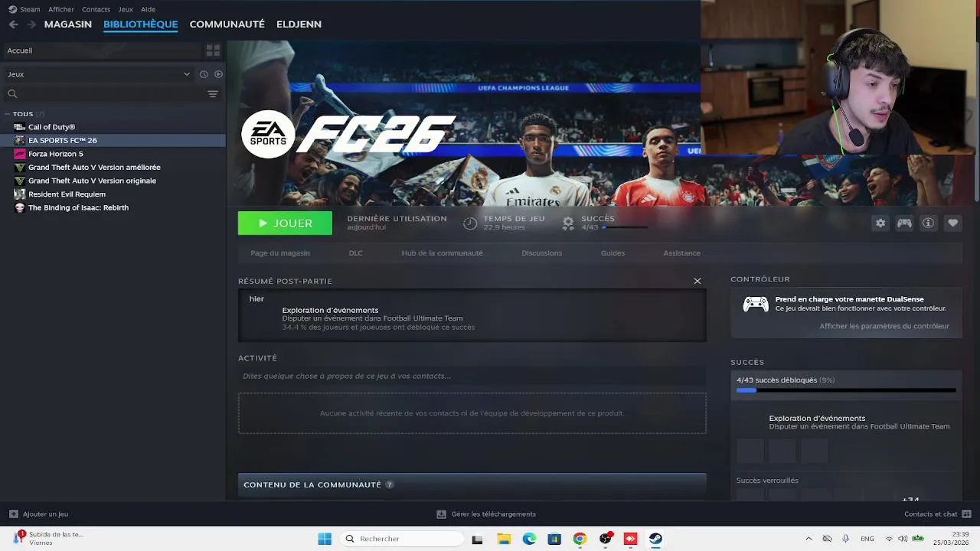Open Windows Start menu
This screenshot has width=980, height=551.
(325, 539)
